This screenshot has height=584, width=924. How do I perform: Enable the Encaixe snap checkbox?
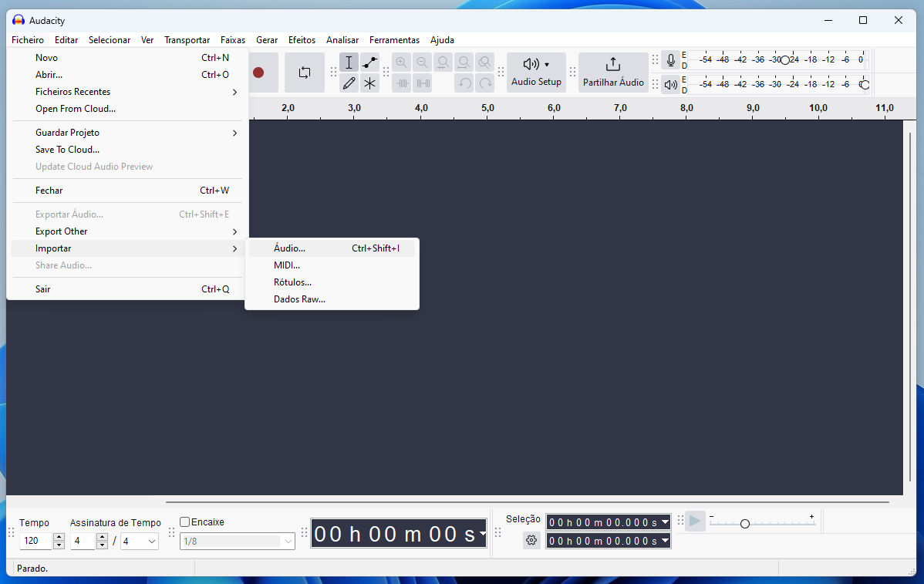tap(185, 522)
